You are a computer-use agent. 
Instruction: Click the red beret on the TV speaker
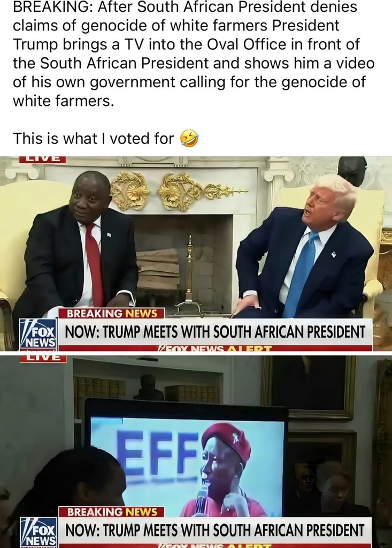click(227, 440)
